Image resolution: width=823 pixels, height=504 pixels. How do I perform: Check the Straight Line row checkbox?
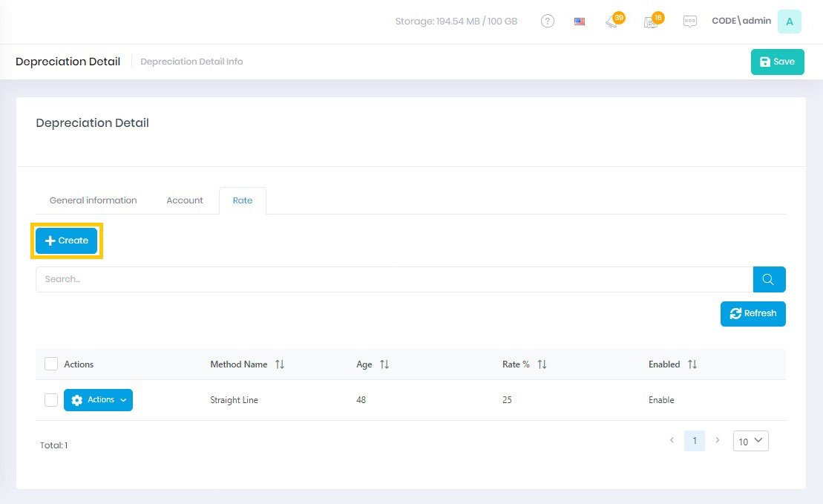pos(51,400)
